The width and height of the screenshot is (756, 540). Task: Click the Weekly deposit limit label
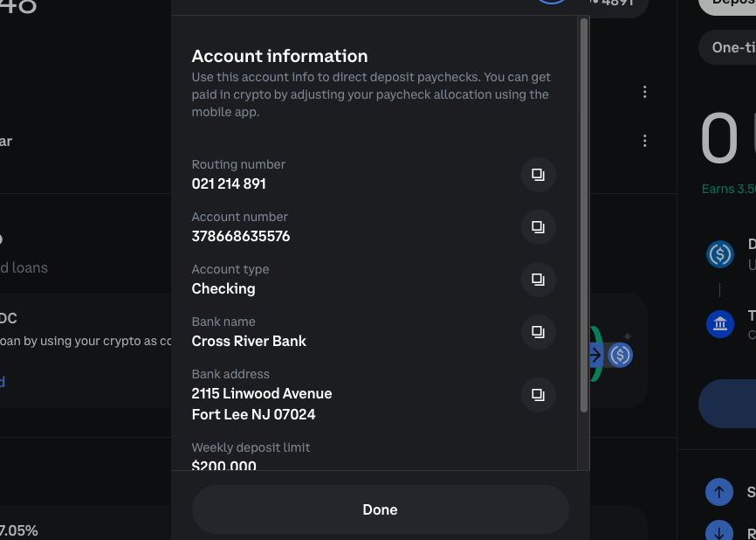tap(251, 448)
